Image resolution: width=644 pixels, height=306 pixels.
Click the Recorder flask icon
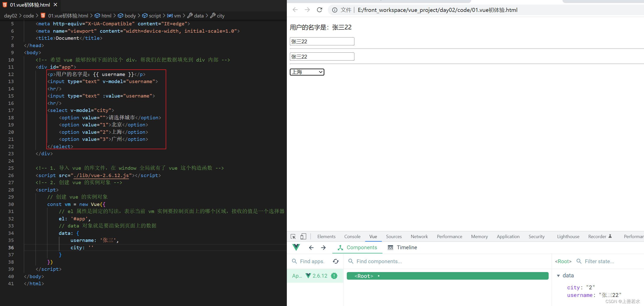coord(610,236)
